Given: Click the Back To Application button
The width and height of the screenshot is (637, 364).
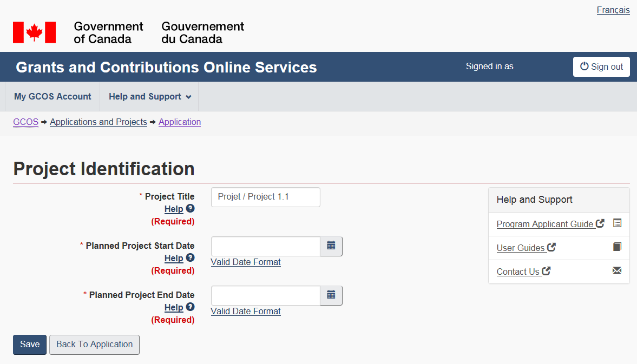Looking at the screenshot, I should 94,345.
